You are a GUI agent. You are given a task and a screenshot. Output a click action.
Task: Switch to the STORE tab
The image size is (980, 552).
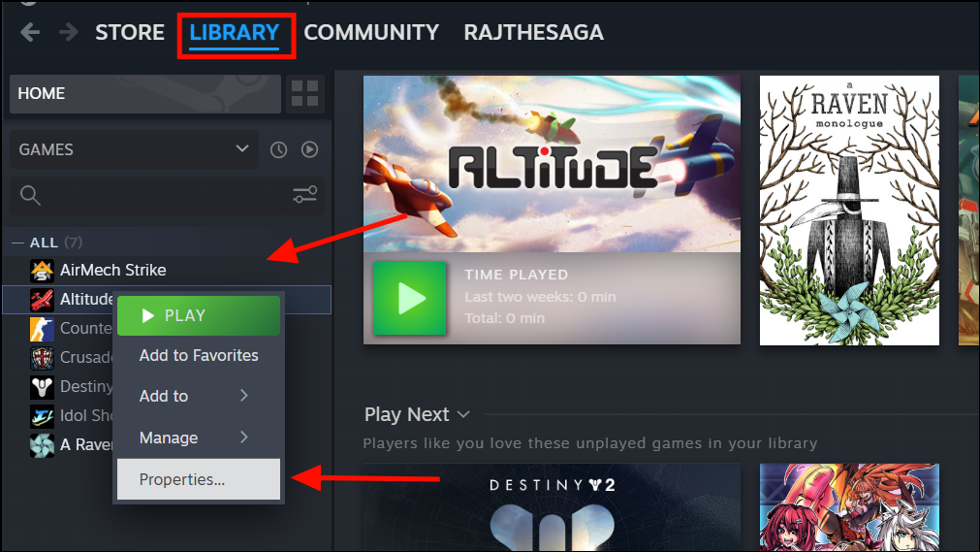coord(129,32)
